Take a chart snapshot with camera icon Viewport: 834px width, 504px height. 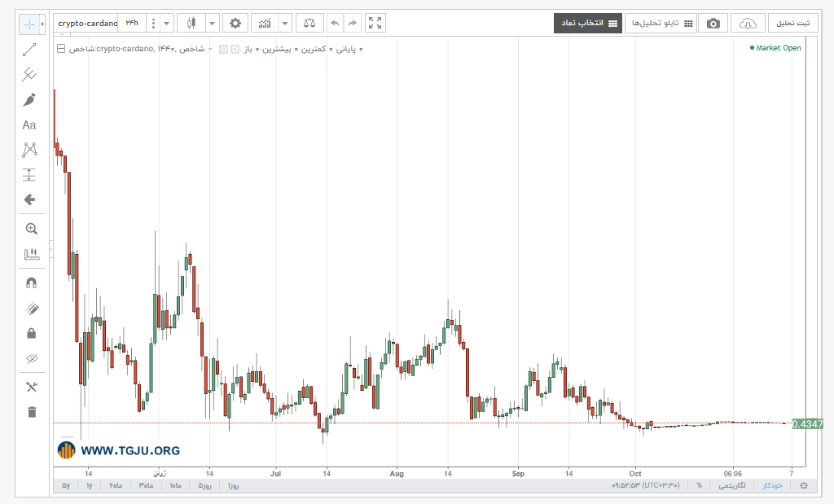[x=713, y=24]
